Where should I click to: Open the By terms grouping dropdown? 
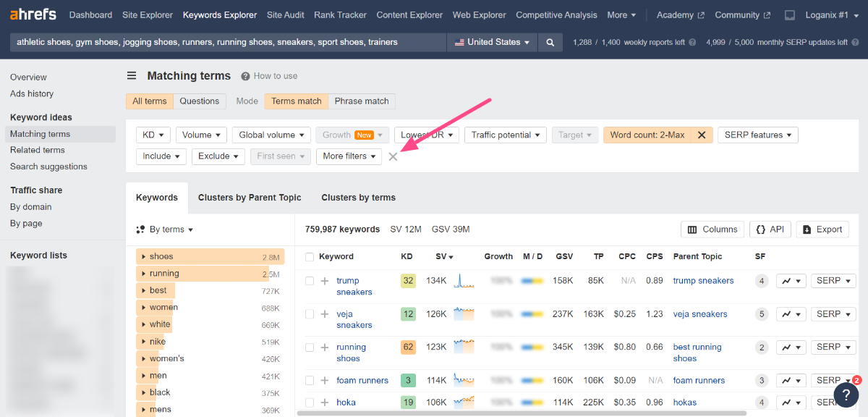pos(165,229)
